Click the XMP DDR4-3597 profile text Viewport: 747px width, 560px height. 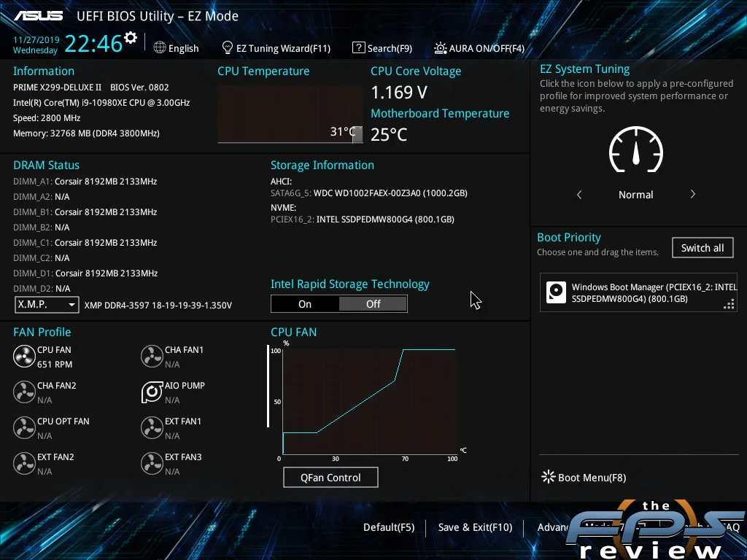pos(158,306)
